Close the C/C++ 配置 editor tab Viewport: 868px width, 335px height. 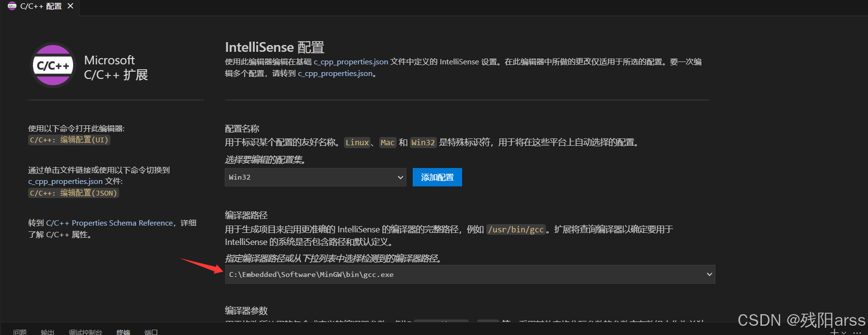(71, 6)
